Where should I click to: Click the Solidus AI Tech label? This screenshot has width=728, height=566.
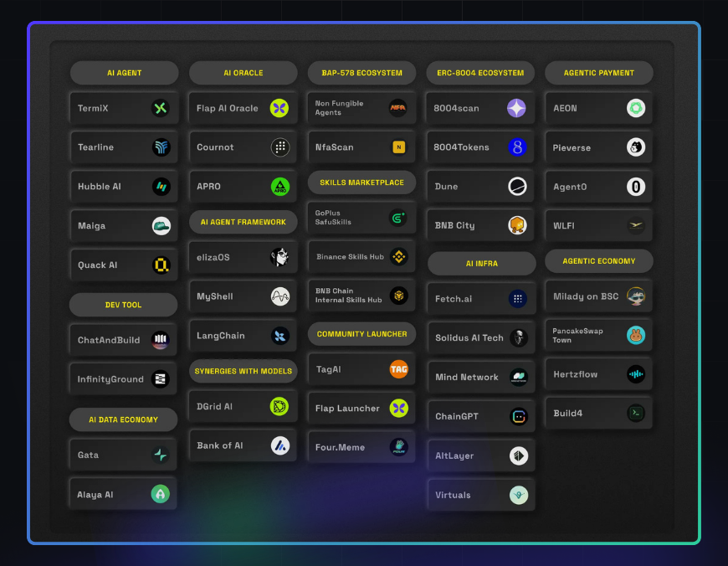(469, 337)
